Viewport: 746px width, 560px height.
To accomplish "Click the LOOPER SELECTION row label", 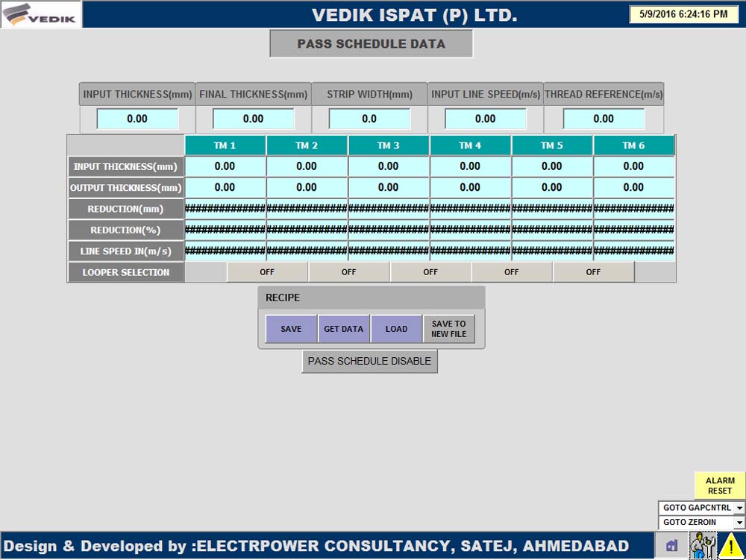I will point(125,272).
